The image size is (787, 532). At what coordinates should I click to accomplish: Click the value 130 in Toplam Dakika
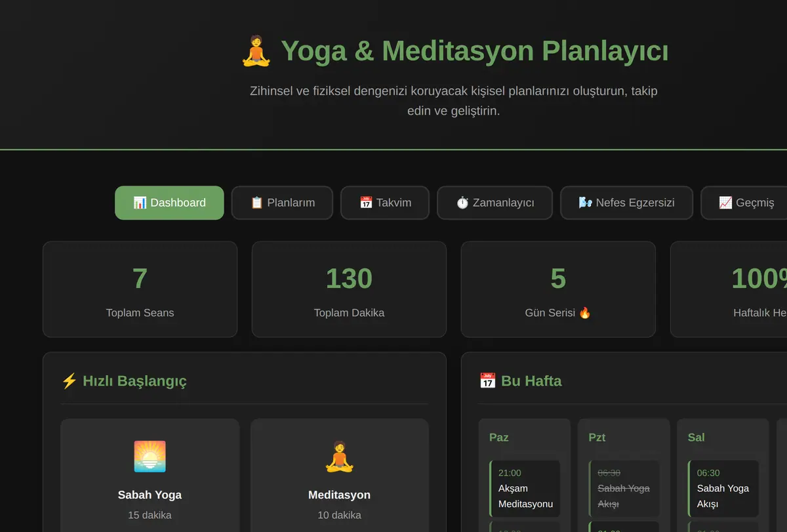coord(349,279)
